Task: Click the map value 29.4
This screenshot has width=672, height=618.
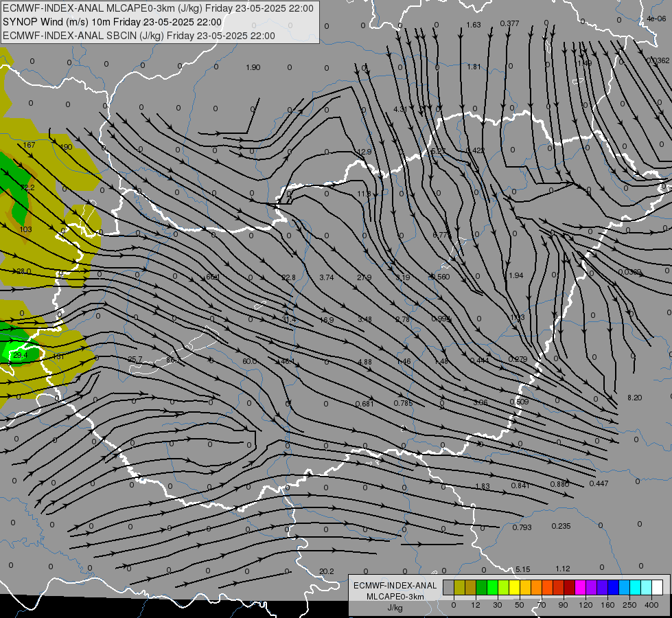Action: pyautogui.click(x=20, y=355)
